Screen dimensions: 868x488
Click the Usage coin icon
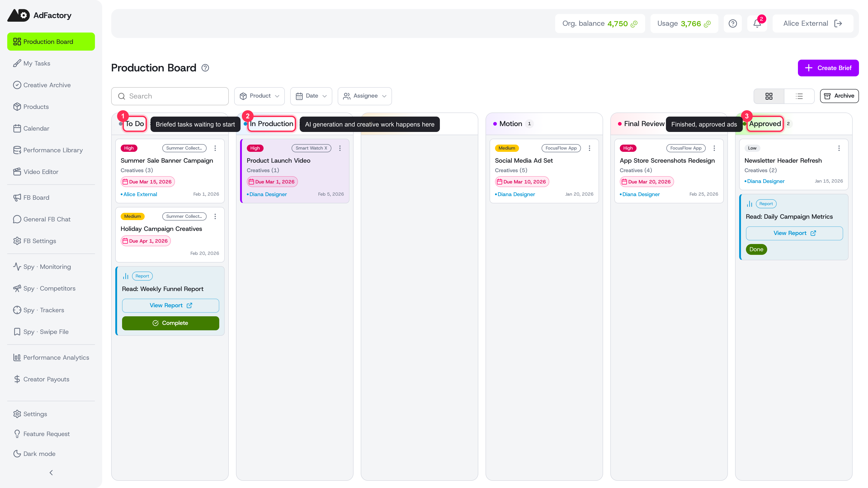point(708,24)
